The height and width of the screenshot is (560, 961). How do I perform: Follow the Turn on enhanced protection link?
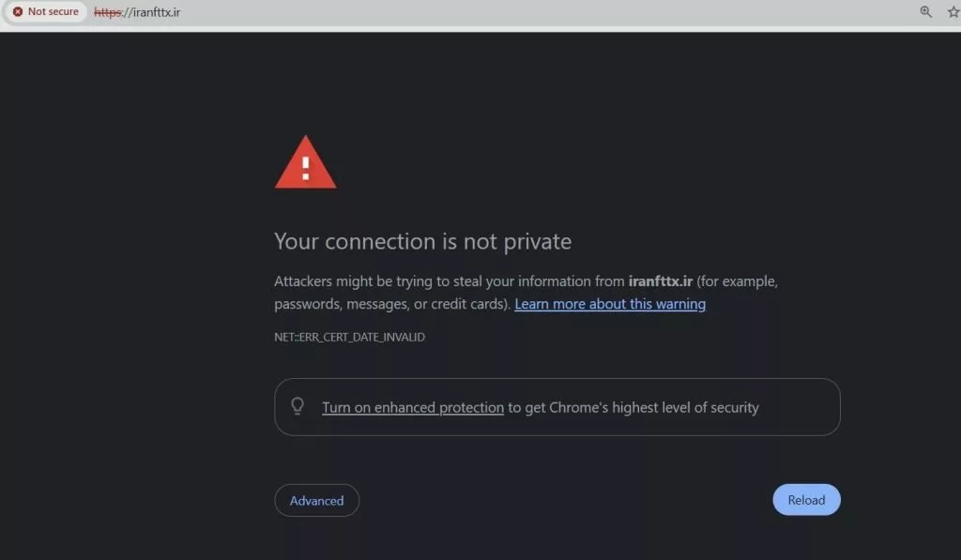point(413,407)
